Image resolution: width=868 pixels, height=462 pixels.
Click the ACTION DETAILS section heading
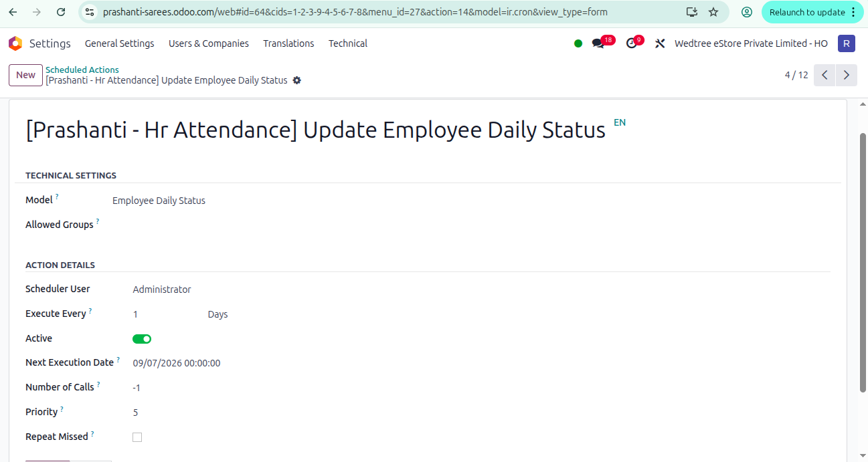tap(60, 265)
